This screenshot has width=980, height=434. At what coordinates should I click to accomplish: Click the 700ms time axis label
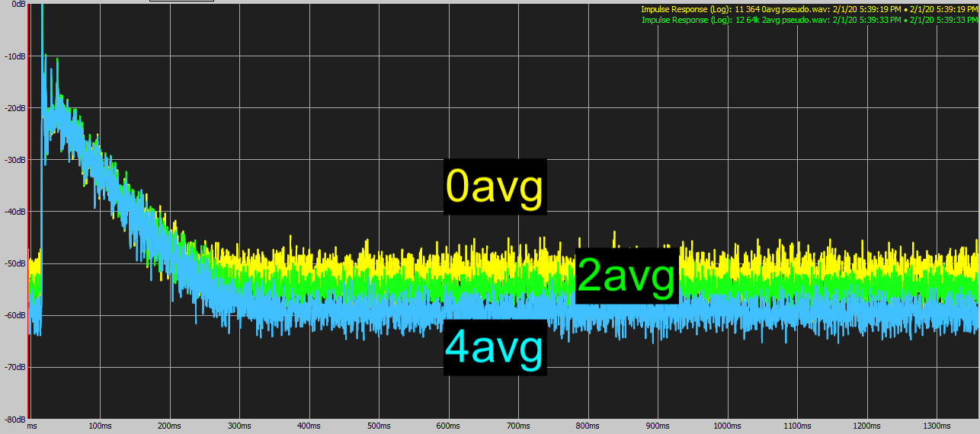(x=518, y=426)
